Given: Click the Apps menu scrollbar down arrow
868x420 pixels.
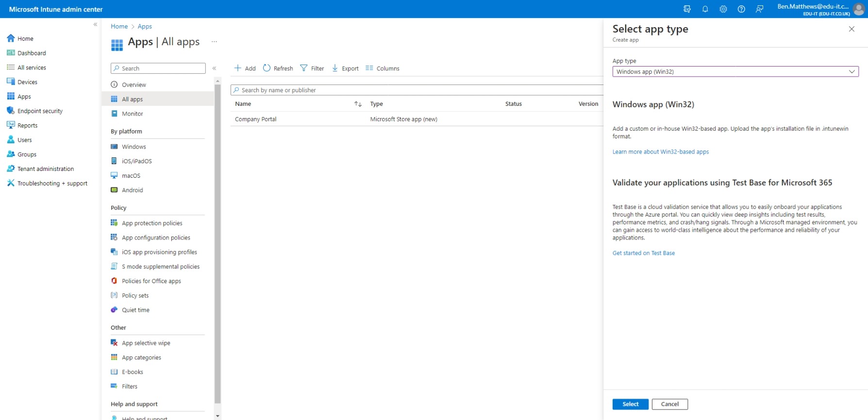Looking at the screenshot, I should pos(217,416).
